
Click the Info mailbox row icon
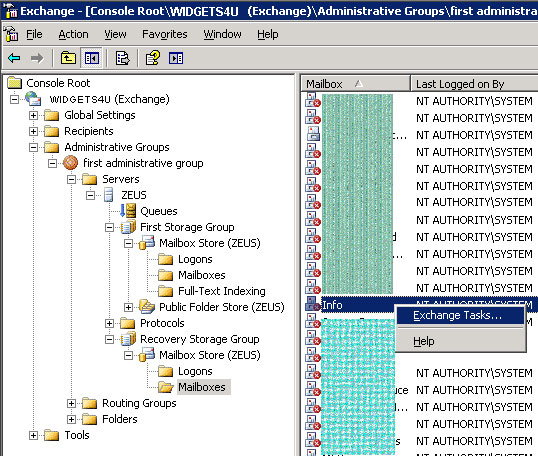coord(313,304)
